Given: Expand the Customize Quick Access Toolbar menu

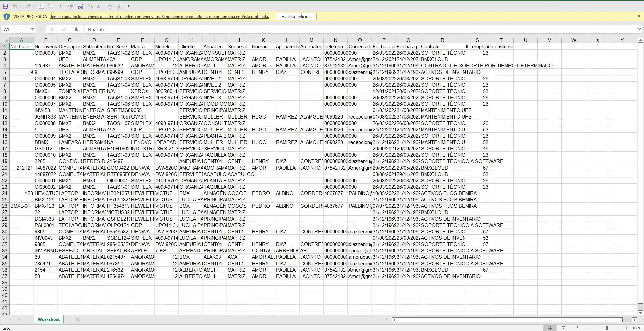Looking at the screenshot, I should tap(128, 6).
